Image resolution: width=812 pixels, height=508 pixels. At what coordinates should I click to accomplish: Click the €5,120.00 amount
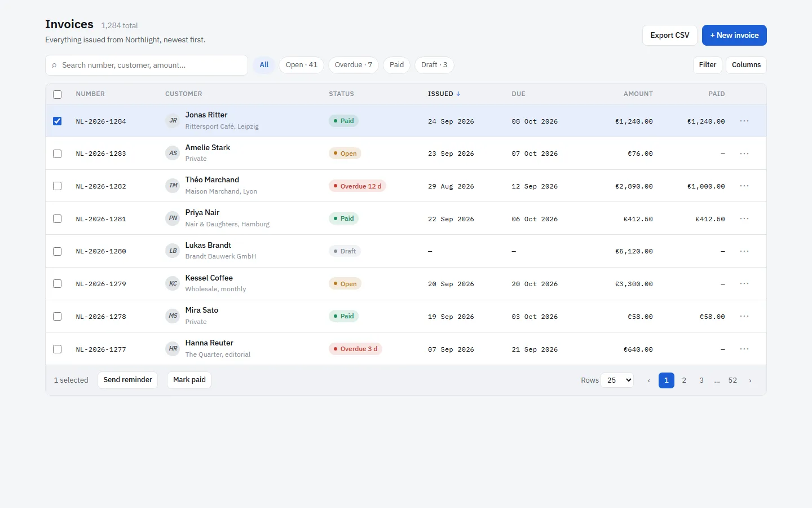[x=634, y=251]
